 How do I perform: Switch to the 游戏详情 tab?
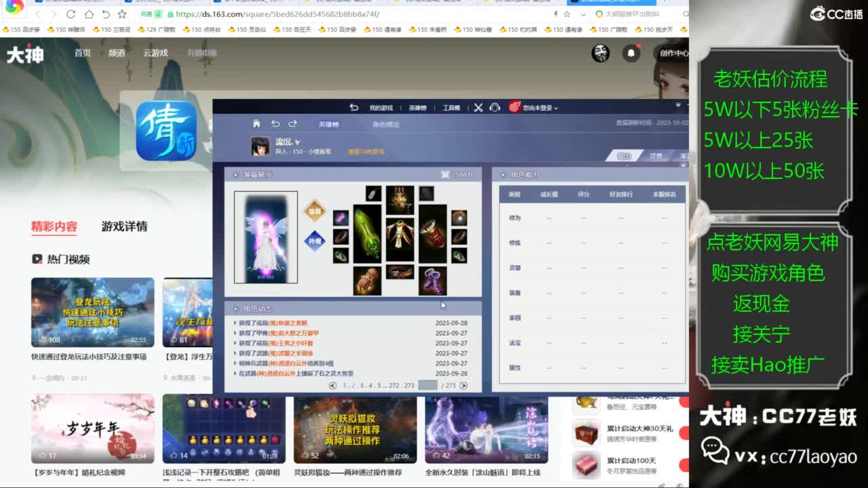point(125,226)
